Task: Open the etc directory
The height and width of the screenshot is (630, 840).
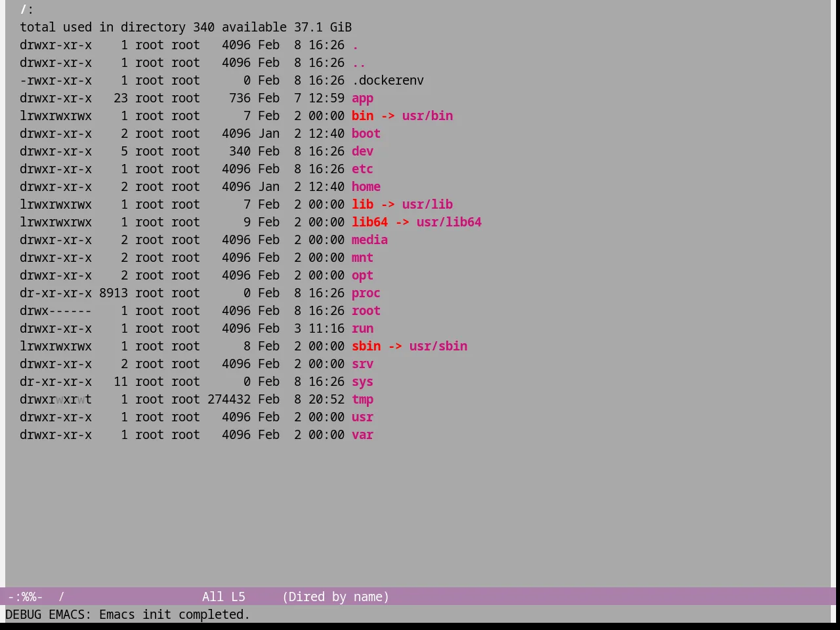Action: 362,169
